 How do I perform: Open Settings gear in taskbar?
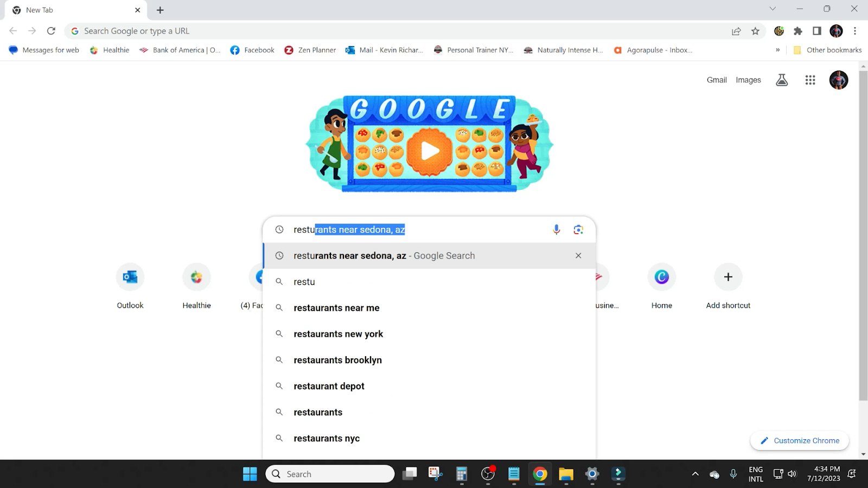[x=592, y=474]
